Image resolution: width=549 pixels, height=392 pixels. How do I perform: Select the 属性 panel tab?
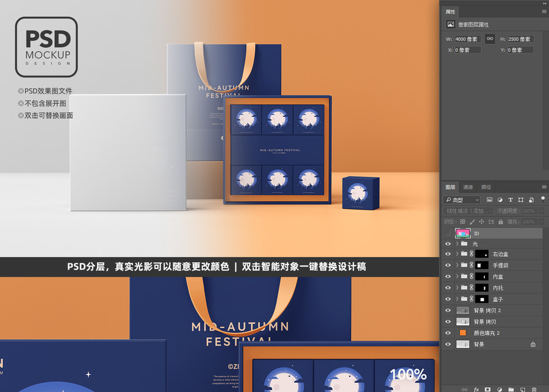click(x=450, y=12)
